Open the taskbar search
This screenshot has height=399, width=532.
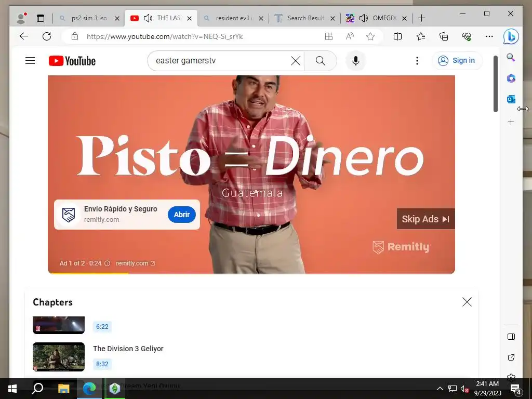pos(37,389)
